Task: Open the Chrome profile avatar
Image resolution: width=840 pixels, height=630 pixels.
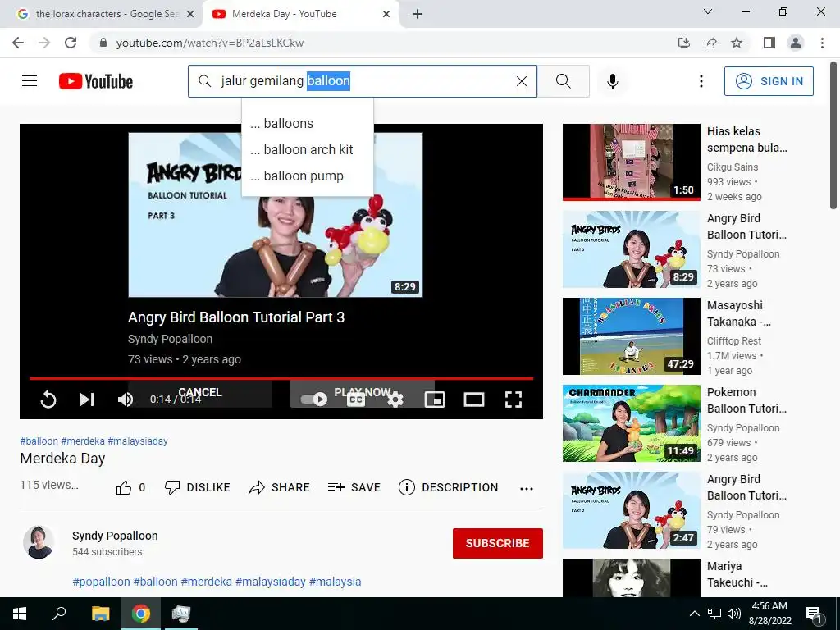Action: click(796, 43)
